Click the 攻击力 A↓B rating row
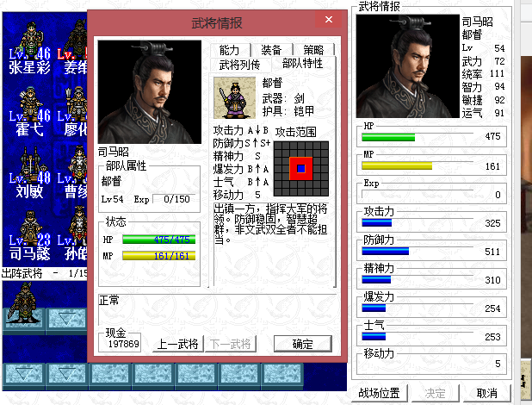This screenshot has height=405, width=532. (x=241, y=130)
